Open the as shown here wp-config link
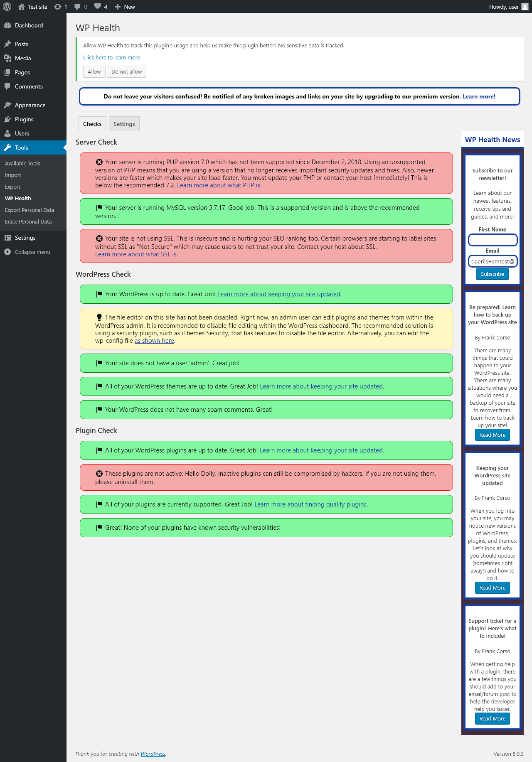 click(x=154, y=341)
